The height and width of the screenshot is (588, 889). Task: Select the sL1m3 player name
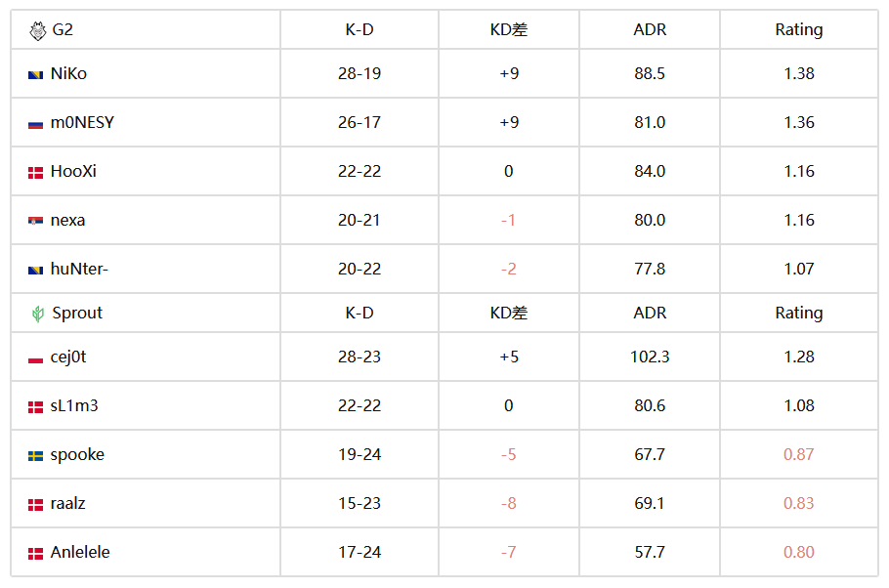click(73, 406)
